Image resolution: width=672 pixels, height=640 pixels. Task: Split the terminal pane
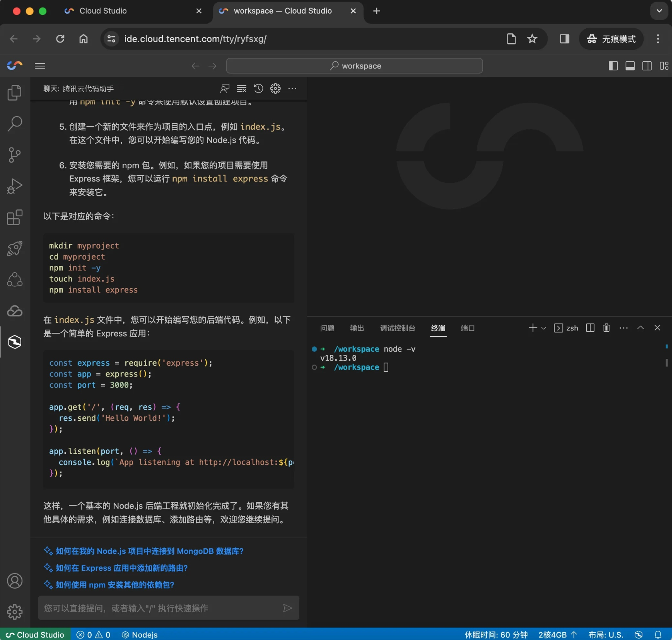pos(590,328)
